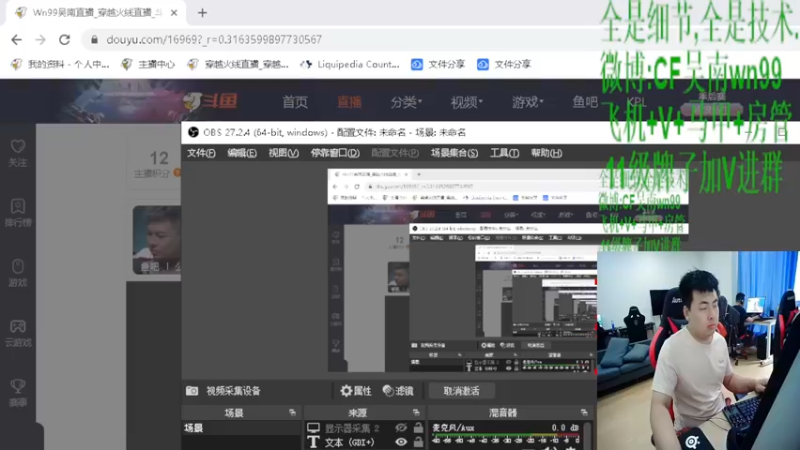Image resolution: width=800 pixels, height=450 pixels.
Task: Open the Liquipedia Count... bookmark
Action: click(350, 64)
